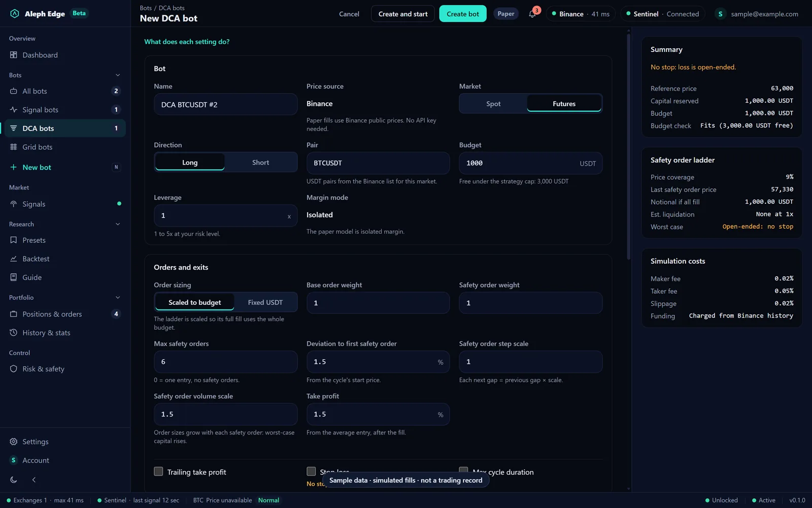Choose Long direction
Image resolution: width=812 pixels, height=508 pixels.
pos(190,163)
